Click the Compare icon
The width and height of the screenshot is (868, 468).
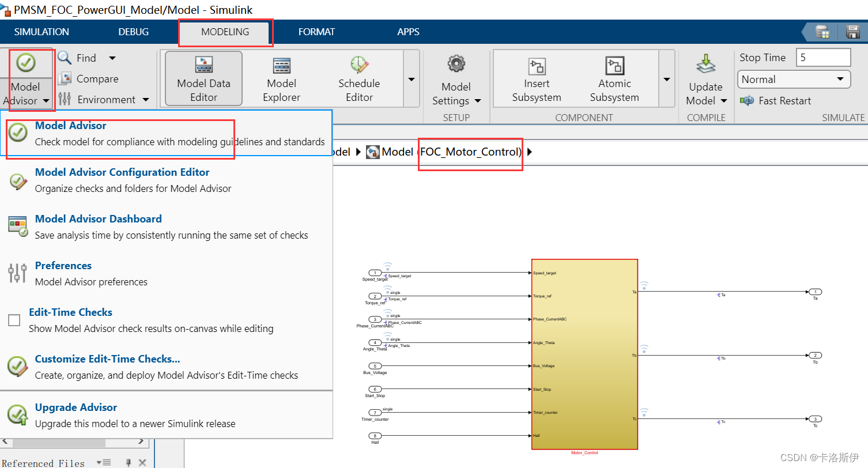click(65, 79)
